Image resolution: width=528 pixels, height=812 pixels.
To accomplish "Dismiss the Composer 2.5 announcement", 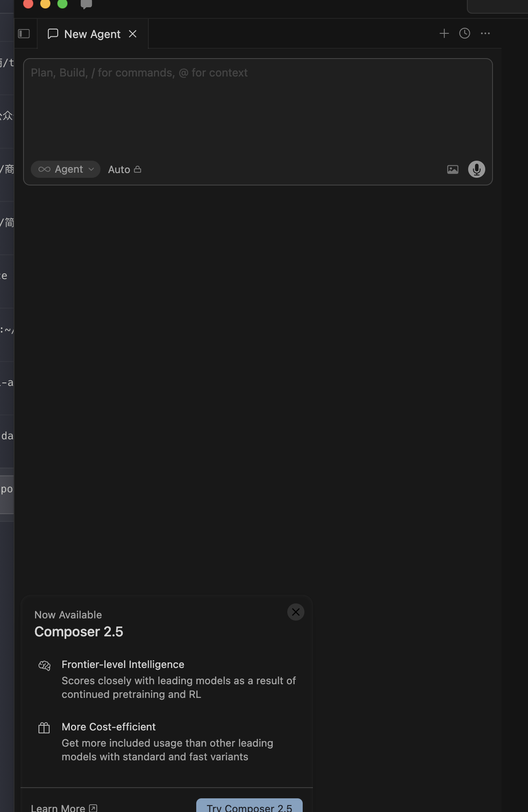I will click(x=296, y=612).
